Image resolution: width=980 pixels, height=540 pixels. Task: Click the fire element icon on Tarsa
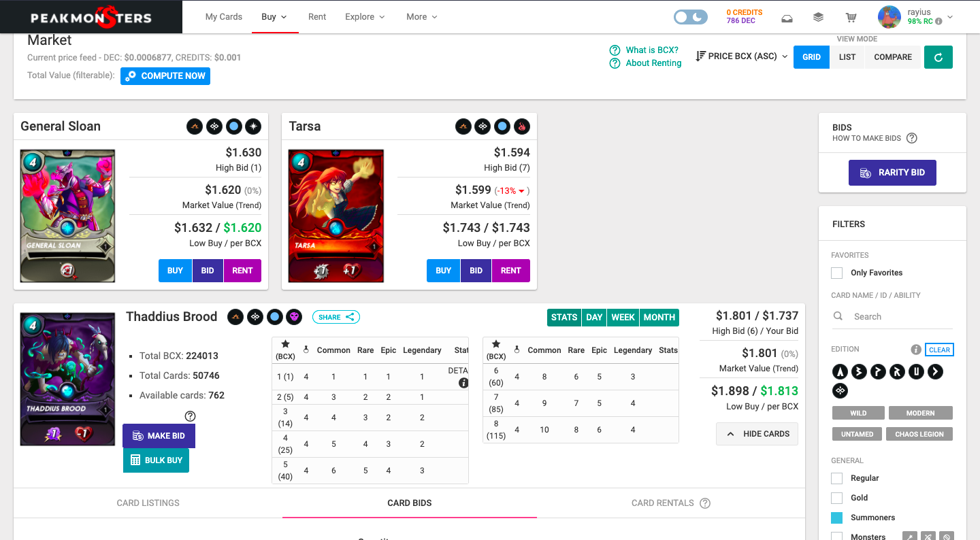[x=522, y=126]
